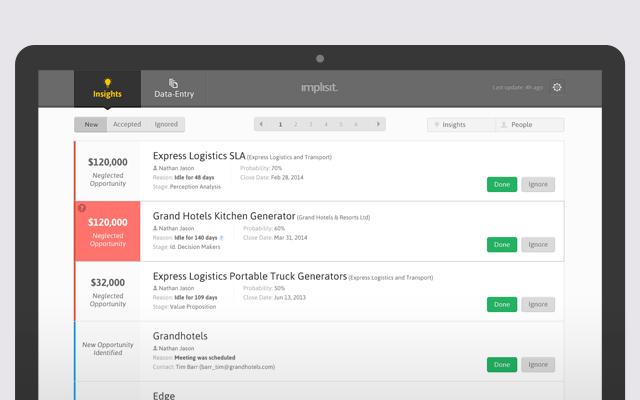Screen dimensions: 640x400
Task: Jump to page 2
Action: 296,124
